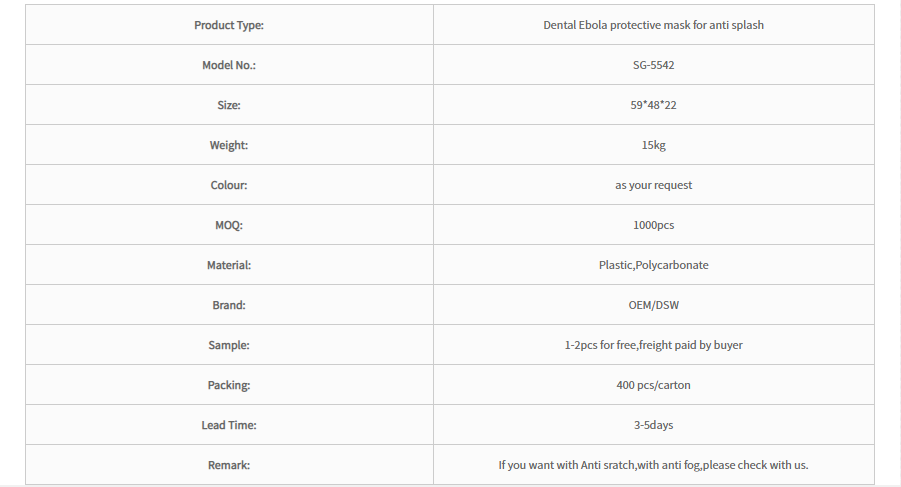Image resolution: width=901 pixels, height=487 pixels.
Task: Click the Colour label
Action: [229, 185]
